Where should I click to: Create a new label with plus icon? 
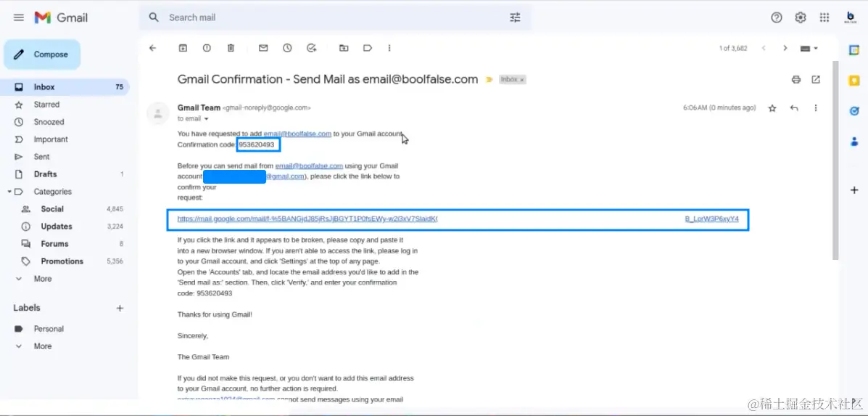120,308
